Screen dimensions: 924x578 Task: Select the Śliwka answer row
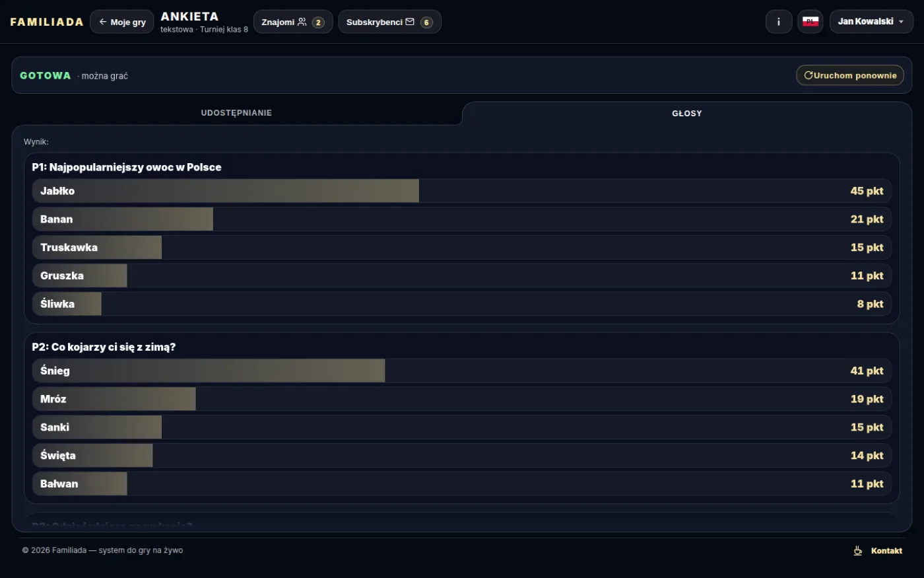[x=462, y=304]
